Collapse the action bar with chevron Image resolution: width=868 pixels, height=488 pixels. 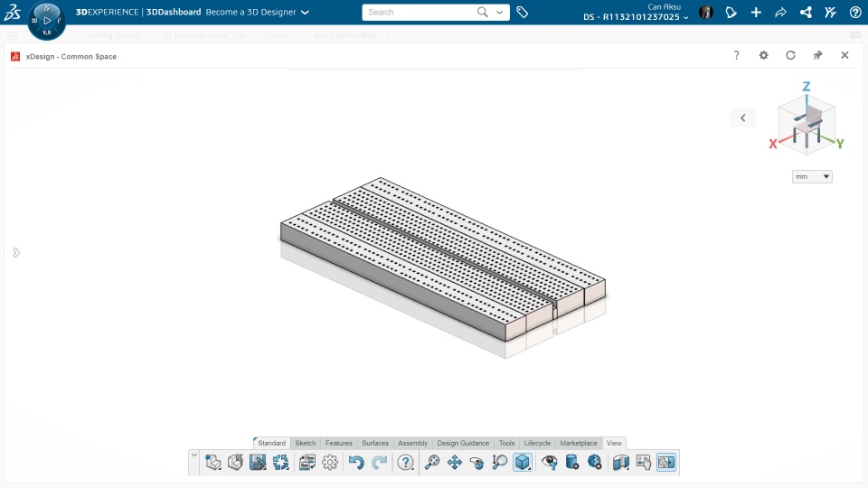click(194, 455)
